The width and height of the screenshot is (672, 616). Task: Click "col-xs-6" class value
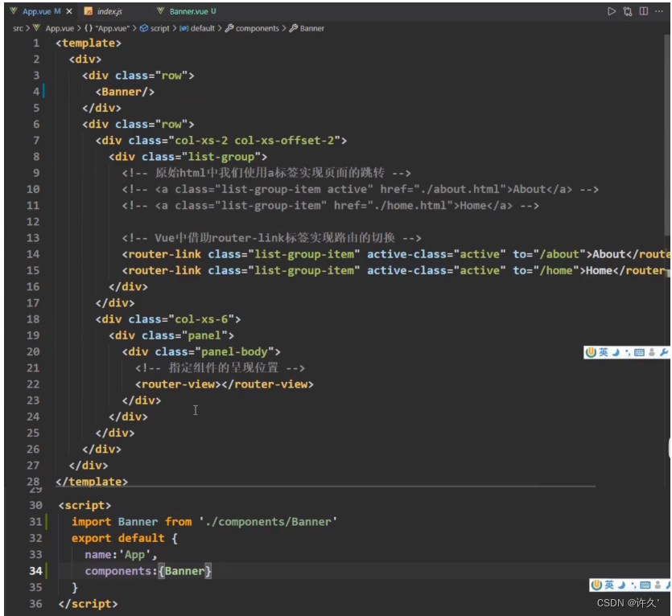(x=201, y=319)
